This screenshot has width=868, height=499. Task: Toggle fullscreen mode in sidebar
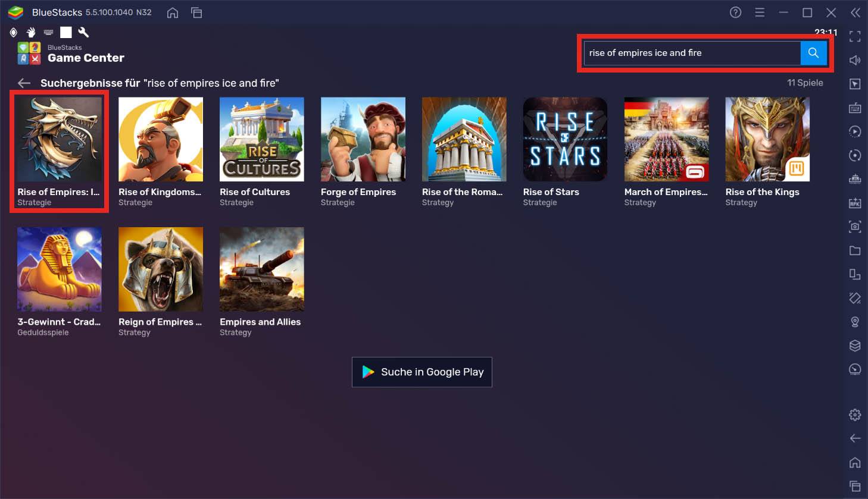tap(855, 37)
